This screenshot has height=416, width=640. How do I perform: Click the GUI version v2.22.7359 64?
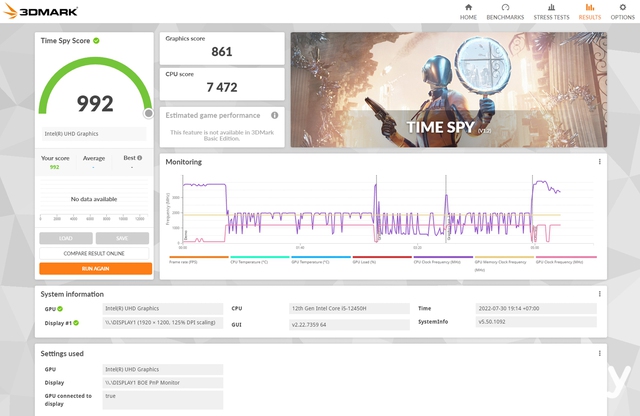(349, 325)
